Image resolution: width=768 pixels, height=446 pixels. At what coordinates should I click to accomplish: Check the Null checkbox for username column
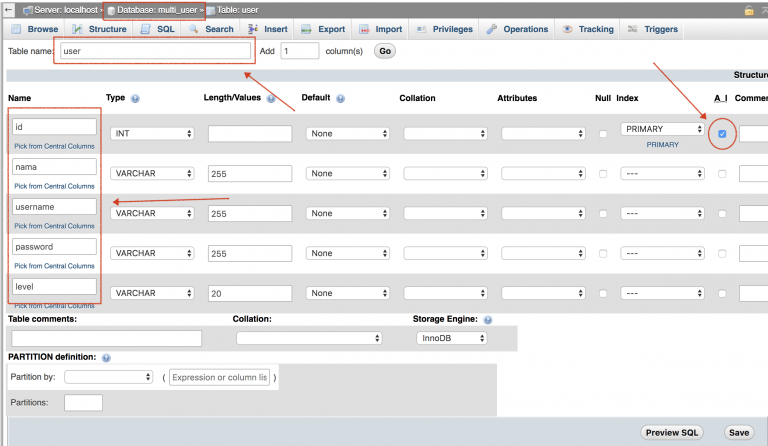click(x=603, y=214)
